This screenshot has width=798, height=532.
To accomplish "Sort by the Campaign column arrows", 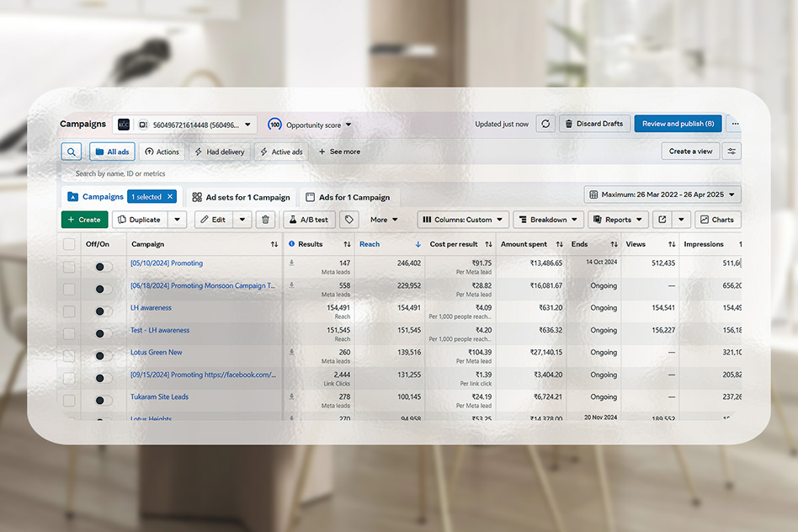I will tap(274, 244).
